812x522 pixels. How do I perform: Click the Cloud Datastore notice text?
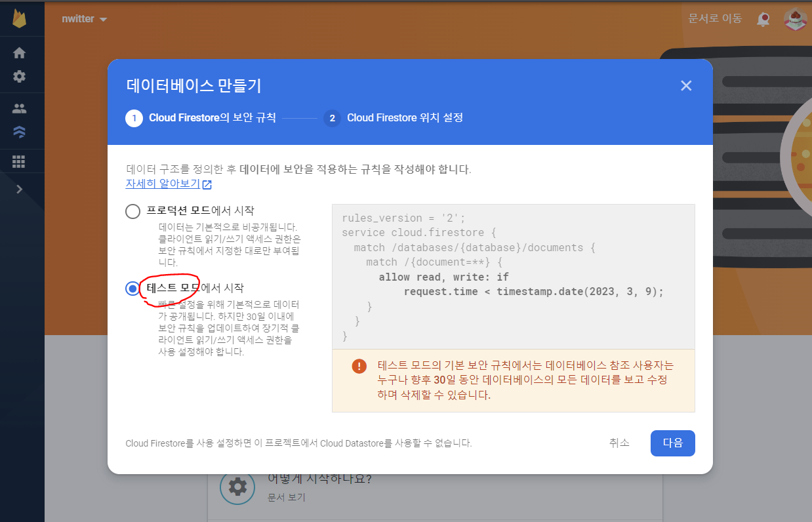(298, 443)
